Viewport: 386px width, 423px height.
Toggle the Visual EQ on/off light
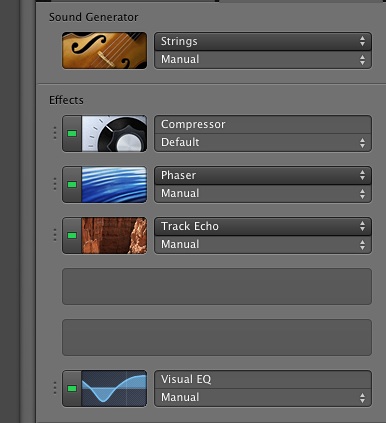[72, 389]
